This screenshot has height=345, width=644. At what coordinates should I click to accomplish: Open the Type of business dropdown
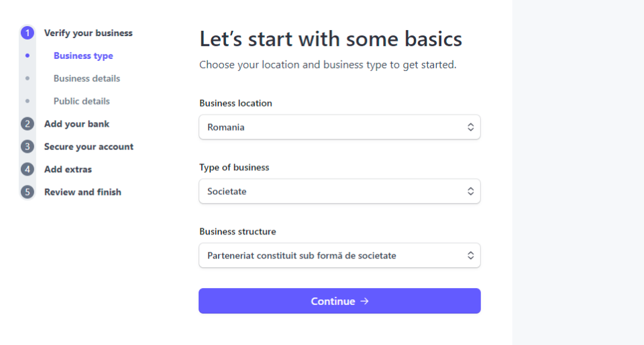click(x=339, y=191)
